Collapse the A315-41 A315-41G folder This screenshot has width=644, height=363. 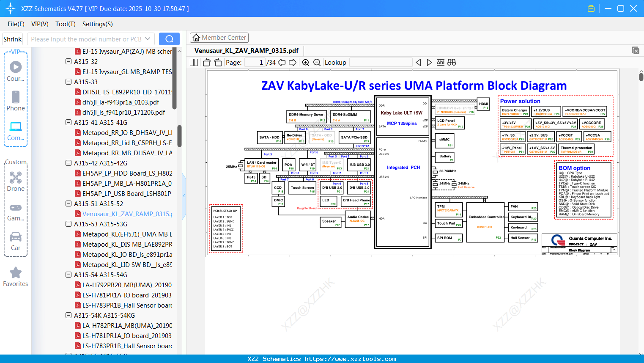[x=69, y=122]
